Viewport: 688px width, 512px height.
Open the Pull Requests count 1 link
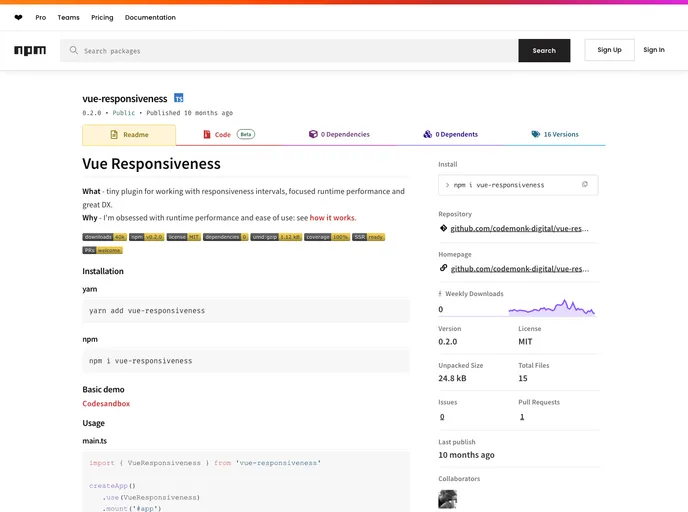522,417
